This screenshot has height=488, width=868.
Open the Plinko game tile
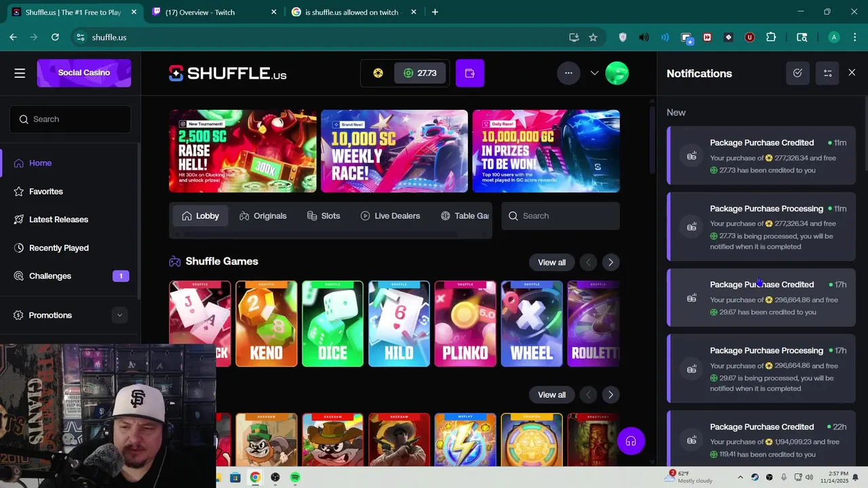click(465, 324)
